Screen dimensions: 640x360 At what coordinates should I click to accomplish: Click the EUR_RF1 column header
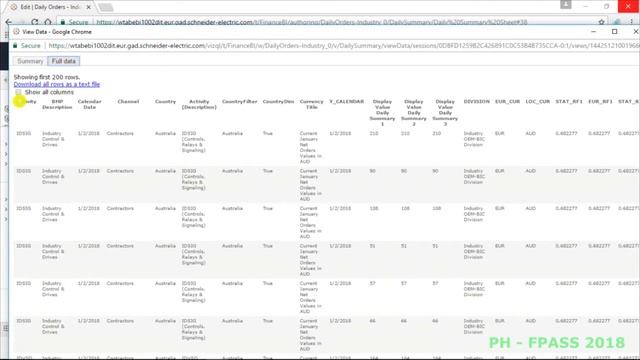click(600, 102)
